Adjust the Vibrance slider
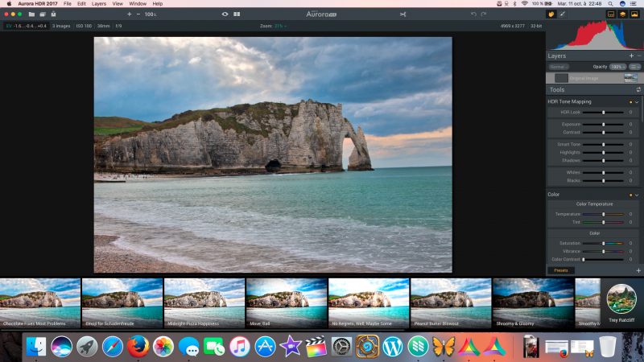 click(x=603, y=251)
